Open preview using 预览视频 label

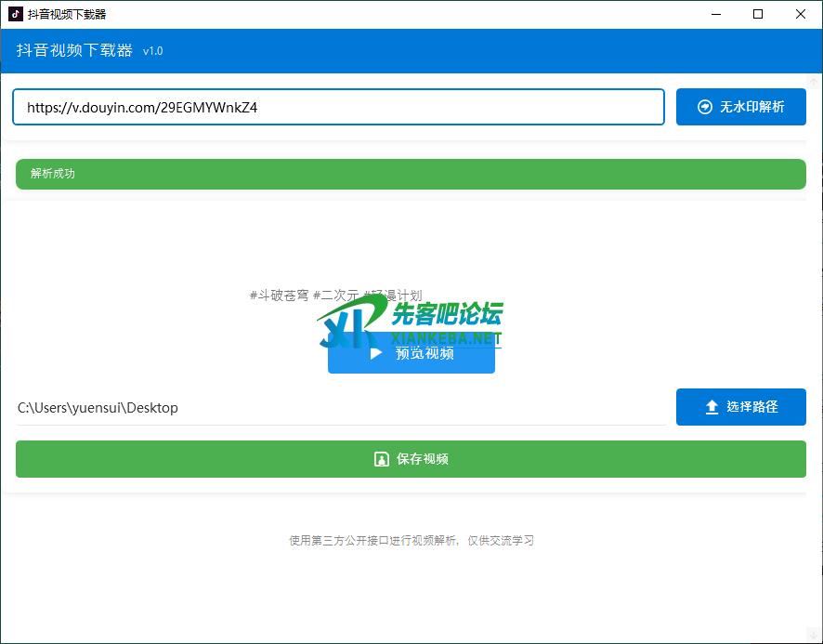tap(425, 353)
